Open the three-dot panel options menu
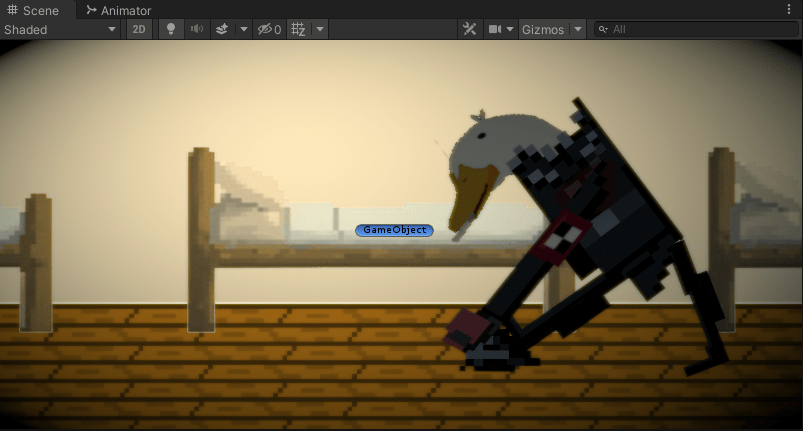 (x=790, y=10)
